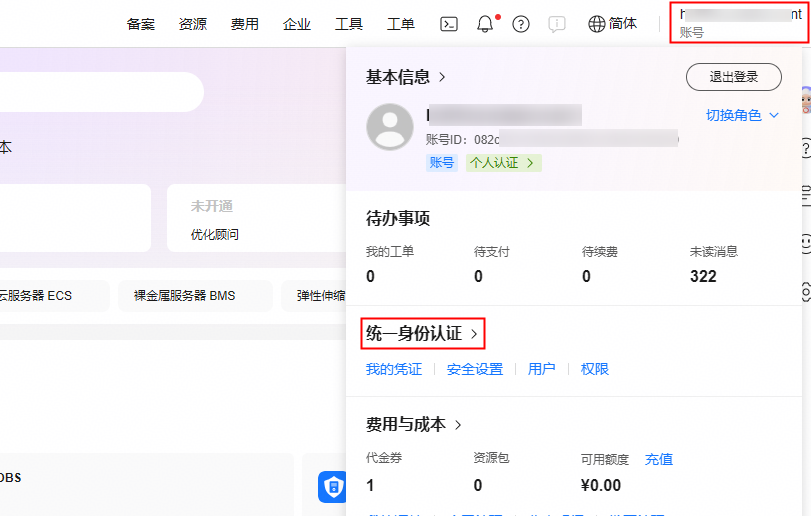Click the 个人认证 badge
The height and width of the screenshot is (516, 811).
tap(504, 163)
